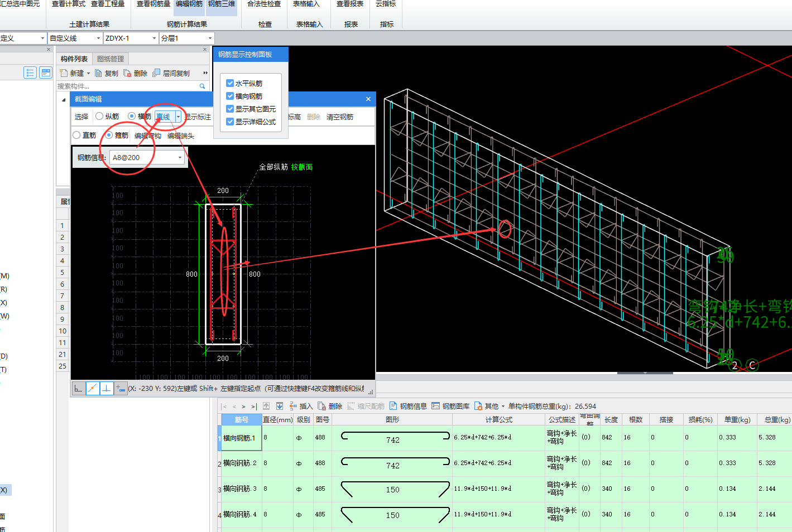Toggle 显示其它图元 checkbox
The height and width of the screenshot is (532, 792).
click(x=230, y=109)
